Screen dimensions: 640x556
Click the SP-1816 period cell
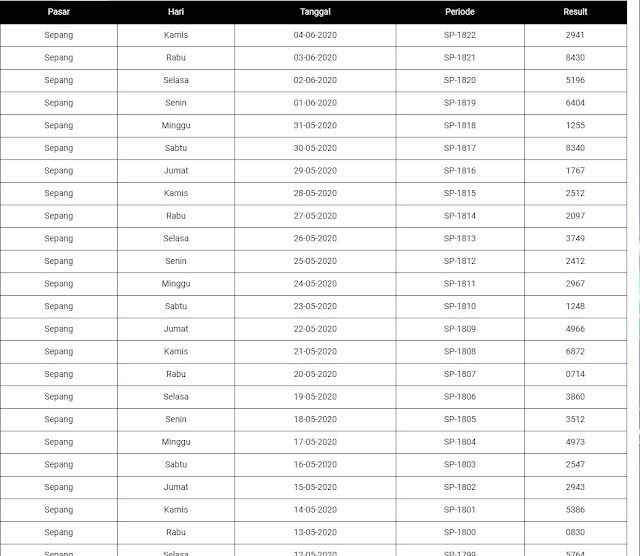coord(460,171)
